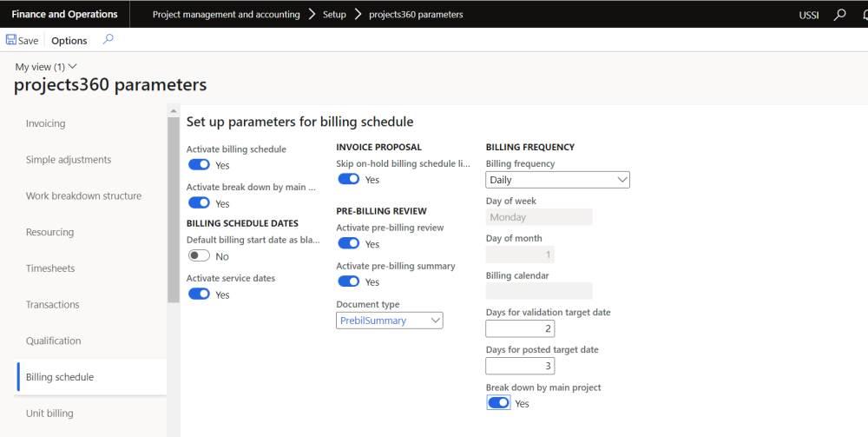Image resolution: width=868 pixels, height=437 pixels.
Task: Expand the Document type dropdown
Action: [390, 321]
